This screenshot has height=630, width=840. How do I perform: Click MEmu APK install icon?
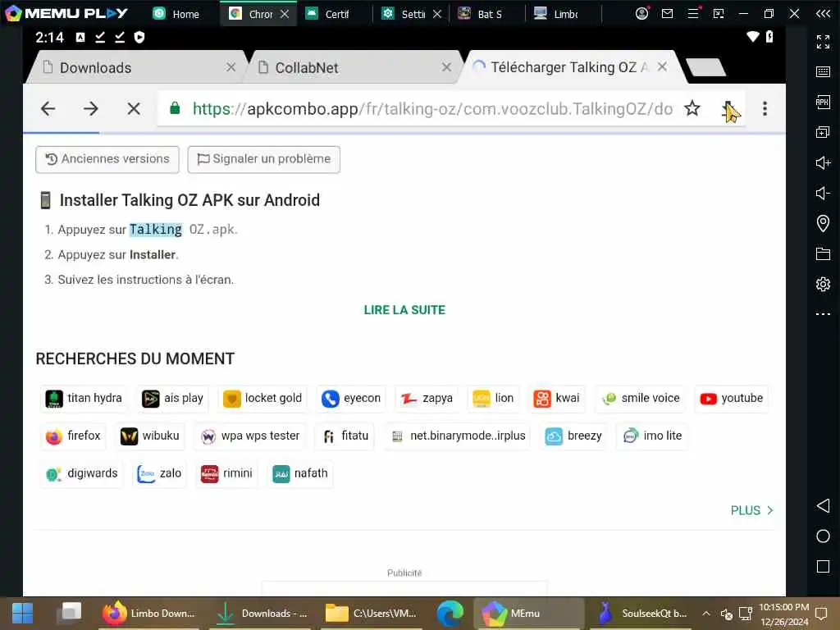[823, 102]
